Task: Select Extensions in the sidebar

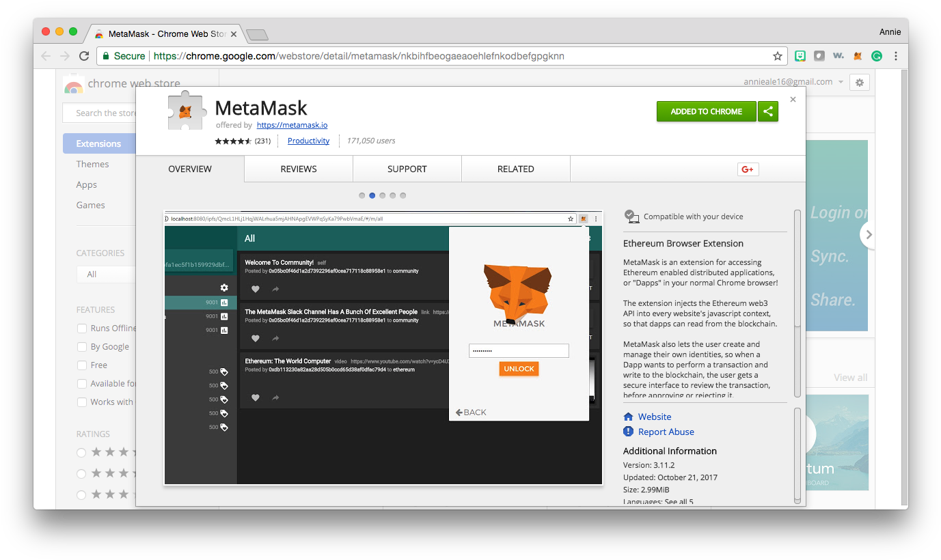Action: coord(99,143)
